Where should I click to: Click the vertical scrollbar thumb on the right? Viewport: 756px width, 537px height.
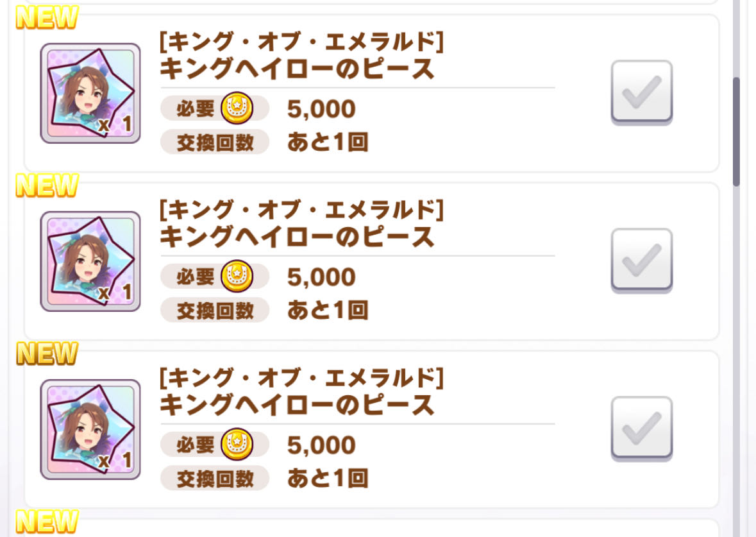736,132
